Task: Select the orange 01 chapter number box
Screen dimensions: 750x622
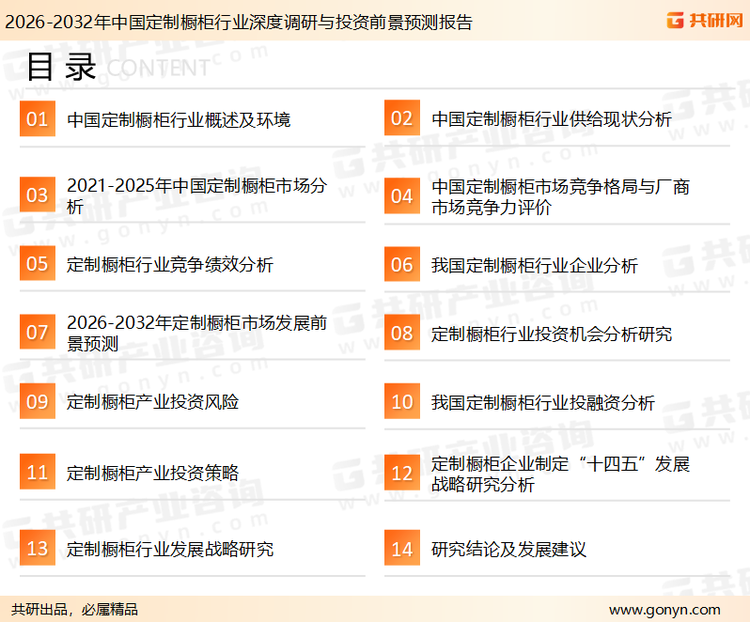Action: tap(37, 119)
